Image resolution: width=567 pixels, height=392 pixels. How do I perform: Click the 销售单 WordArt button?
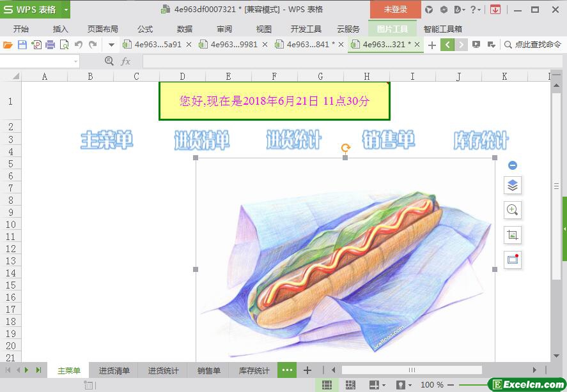point(389,140)
